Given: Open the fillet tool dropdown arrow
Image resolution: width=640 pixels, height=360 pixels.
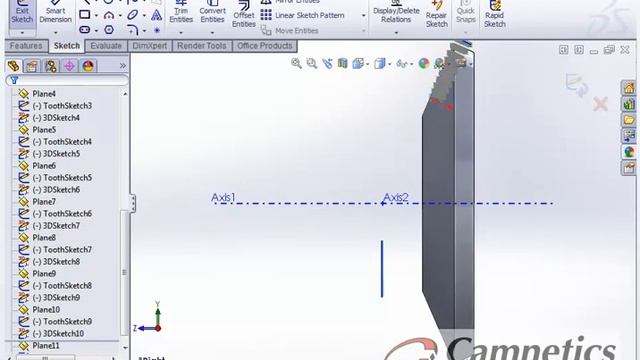Looking at the screenshot, I should pyautogui.click(x=144, y=31).
